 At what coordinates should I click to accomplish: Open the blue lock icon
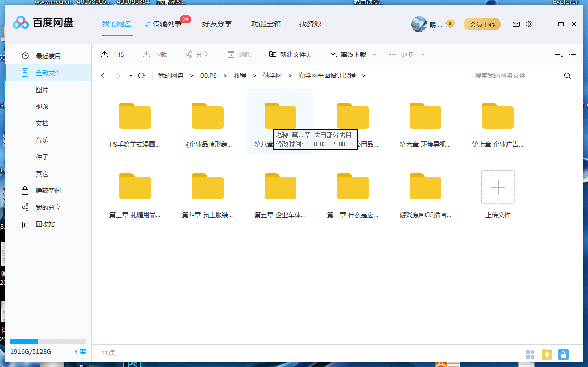563,354
